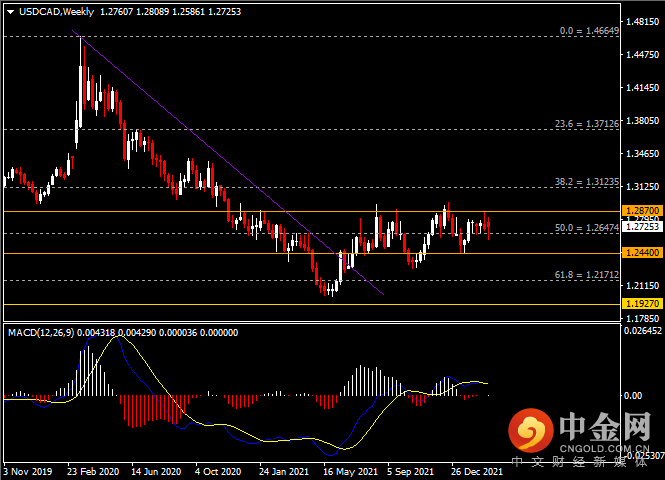Click the 14 Jun 2020 date label
This screenshot has height=480, width=665.
click(156, 472)
